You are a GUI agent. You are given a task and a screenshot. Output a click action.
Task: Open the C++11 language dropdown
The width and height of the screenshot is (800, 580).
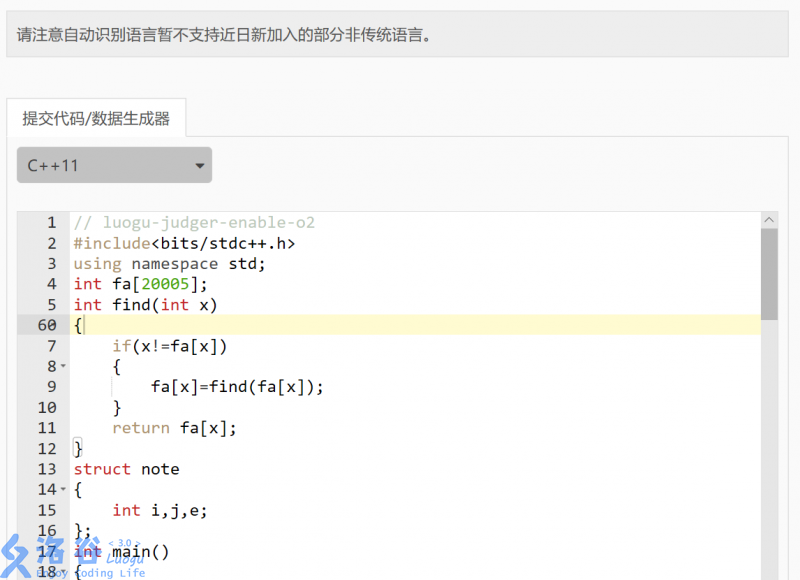(114, 165)
